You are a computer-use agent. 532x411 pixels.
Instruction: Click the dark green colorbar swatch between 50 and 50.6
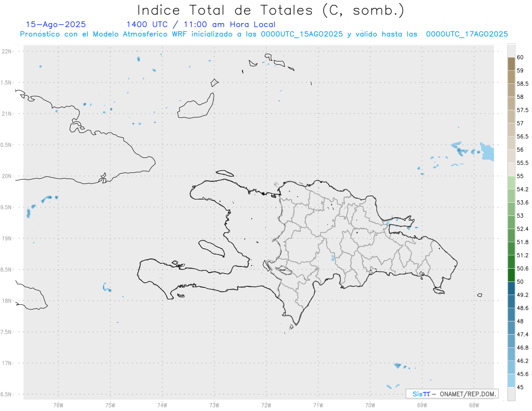click(x=511, y=275)
